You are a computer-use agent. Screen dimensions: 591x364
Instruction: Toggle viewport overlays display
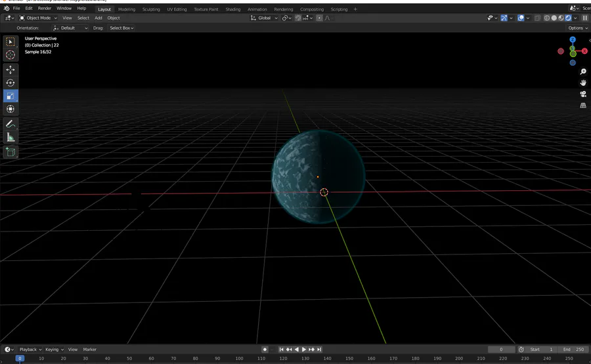click(x=521, y=18)
